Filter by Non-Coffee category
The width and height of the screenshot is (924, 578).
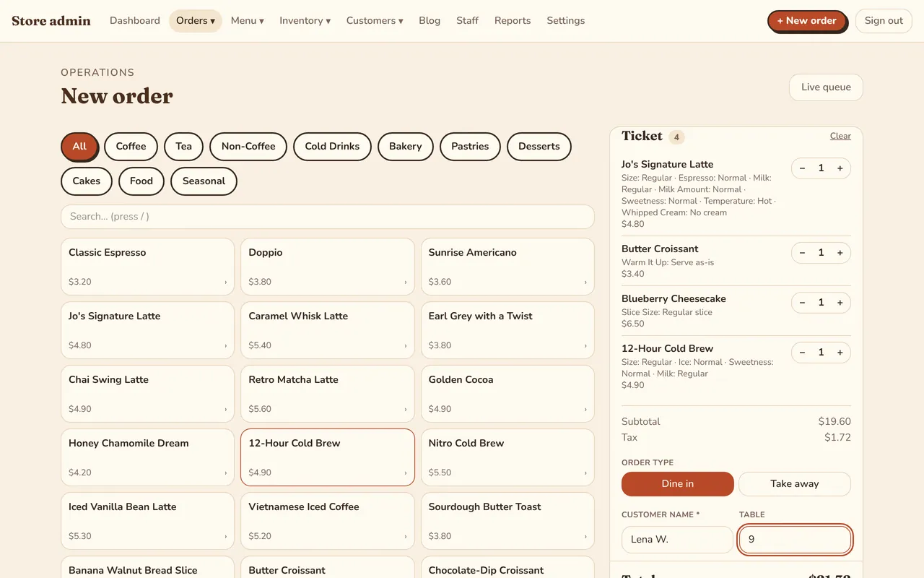coord(248,147)
